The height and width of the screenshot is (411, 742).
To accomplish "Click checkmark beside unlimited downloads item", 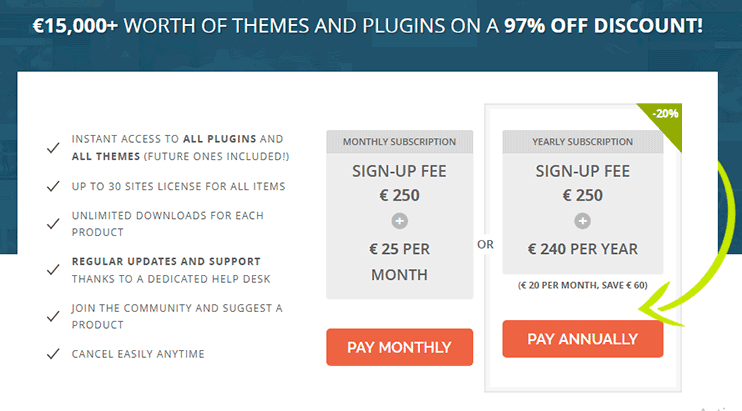I will [x=53, y=224].
